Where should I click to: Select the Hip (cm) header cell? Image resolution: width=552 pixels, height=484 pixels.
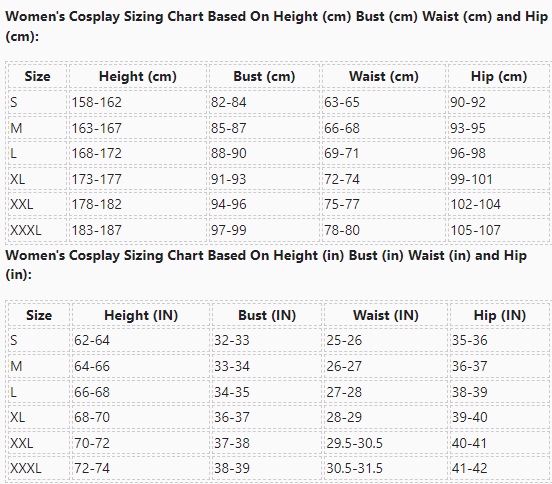[499, 76]
